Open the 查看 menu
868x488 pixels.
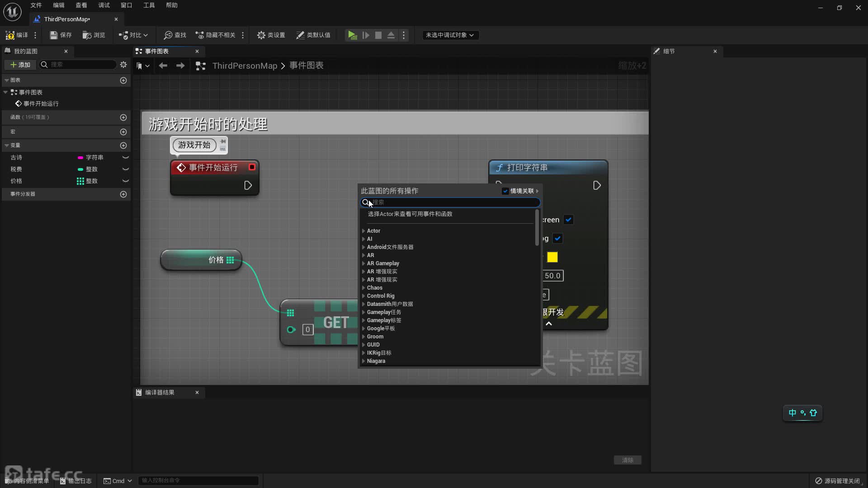81,5
